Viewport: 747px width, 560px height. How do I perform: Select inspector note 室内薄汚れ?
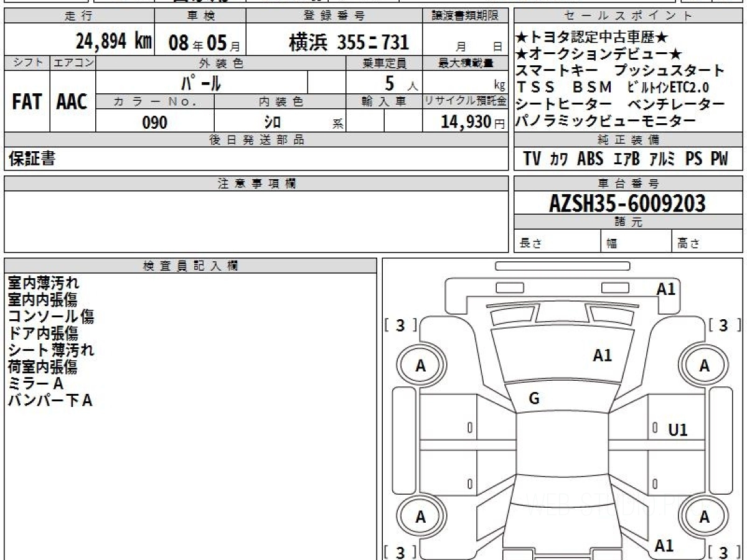click(x=44, y=283)
